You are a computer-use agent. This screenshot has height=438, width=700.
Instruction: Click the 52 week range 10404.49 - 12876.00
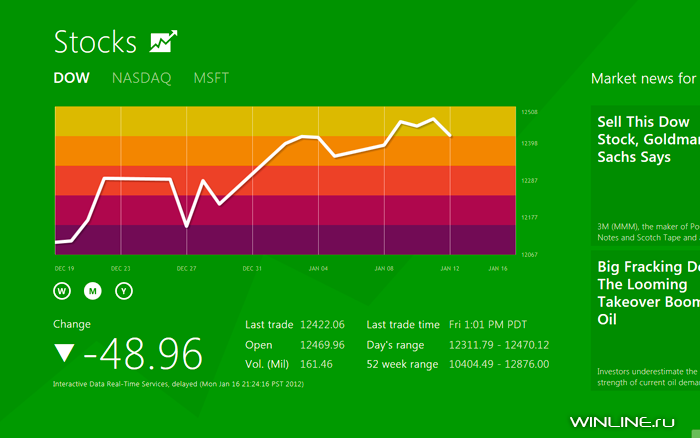click(x=499, y=364)
